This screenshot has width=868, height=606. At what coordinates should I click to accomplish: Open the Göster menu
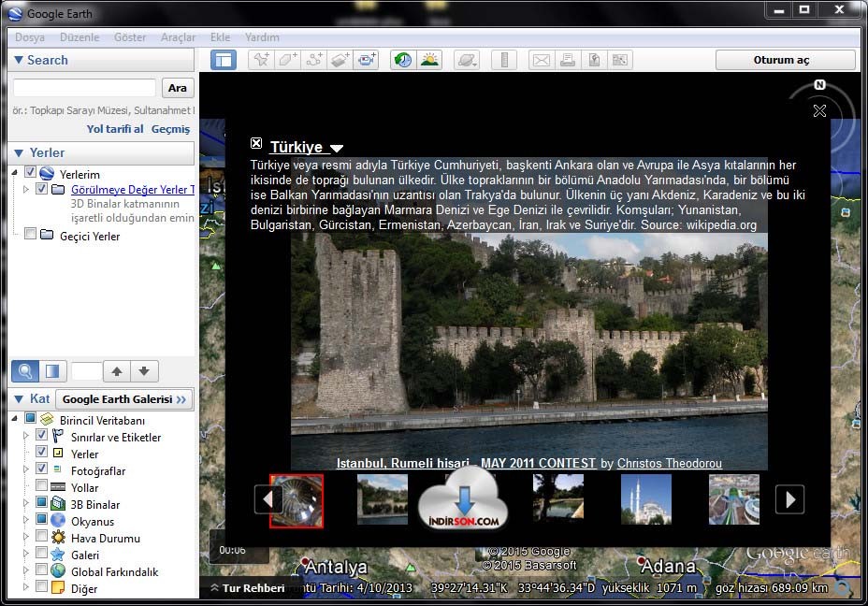coord(130,37)
